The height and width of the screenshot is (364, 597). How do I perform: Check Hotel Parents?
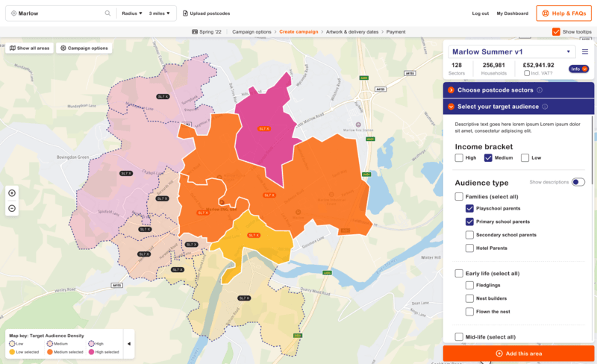click(x=470, y=248)
